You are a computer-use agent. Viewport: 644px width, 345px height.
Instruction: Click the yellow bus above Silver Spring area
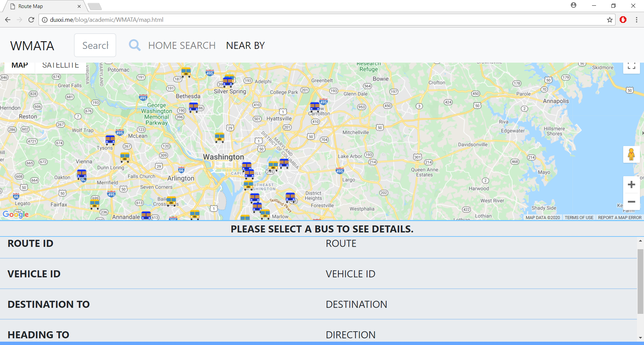point(186,72)
